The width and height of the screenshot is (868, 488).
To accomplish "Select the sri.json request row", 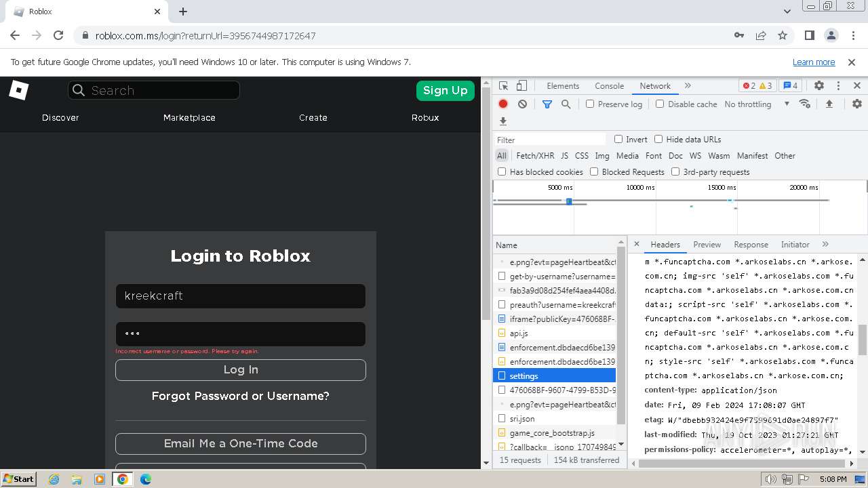I will (555, 419).
